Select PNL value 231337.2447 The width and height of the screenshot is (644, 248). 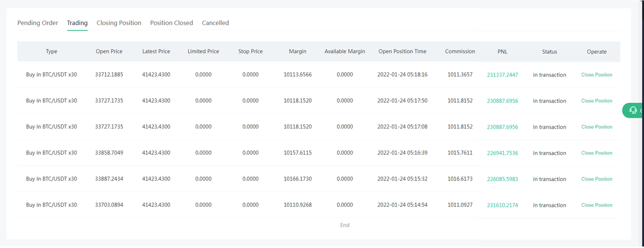502,75
